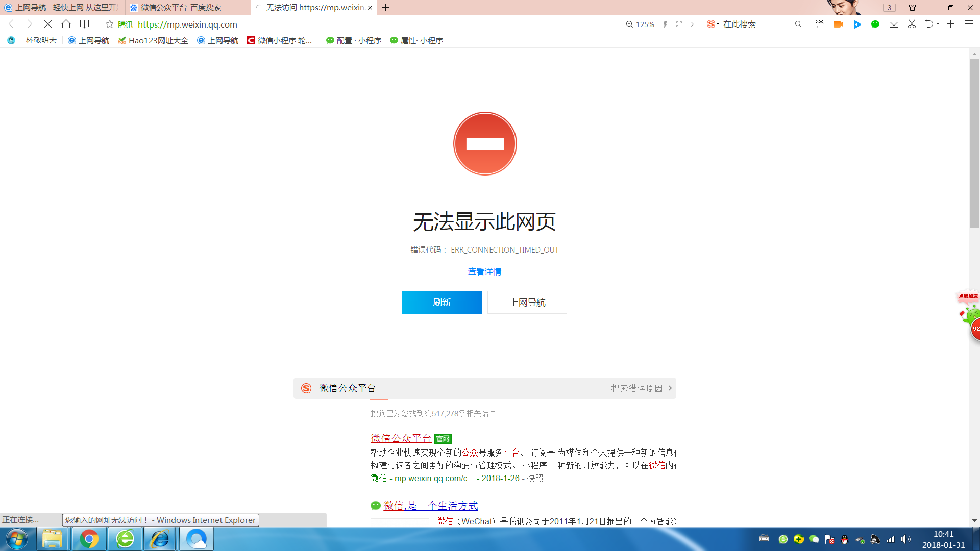Screen dimensions: 980x551
Task: Expand the address bar chevron arrow
Action: click(692, 24)
